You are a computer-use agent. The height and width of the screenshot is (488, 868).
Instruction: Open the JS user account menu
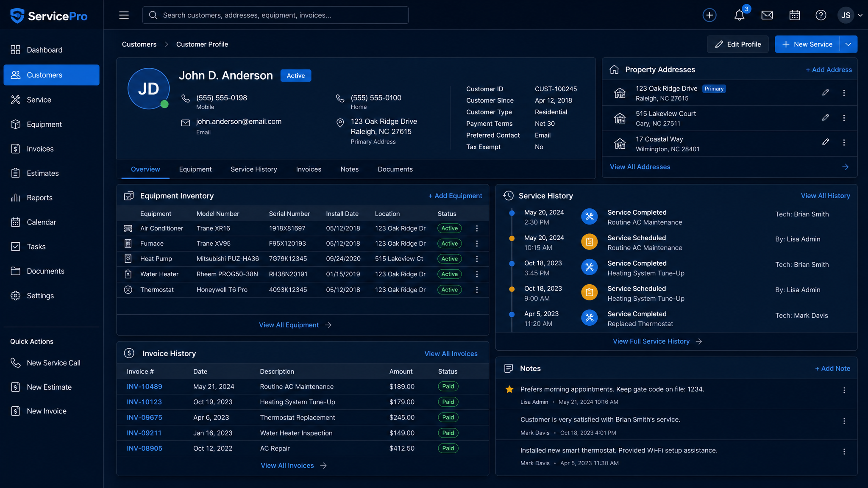click(x=850, y=15)
